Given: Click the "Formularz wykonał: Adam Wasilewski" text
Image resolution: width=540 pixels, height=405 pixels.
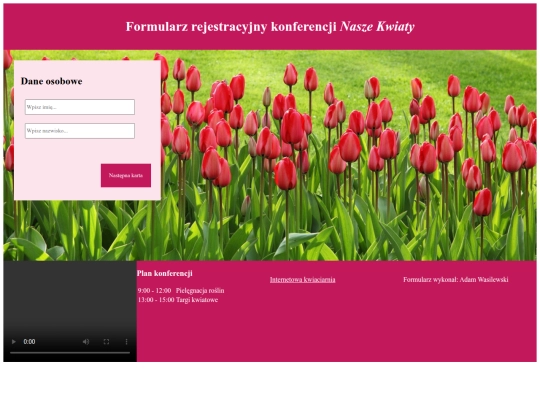Looking at the screenshot, I should pyautogui.click(x=456, y=280).
